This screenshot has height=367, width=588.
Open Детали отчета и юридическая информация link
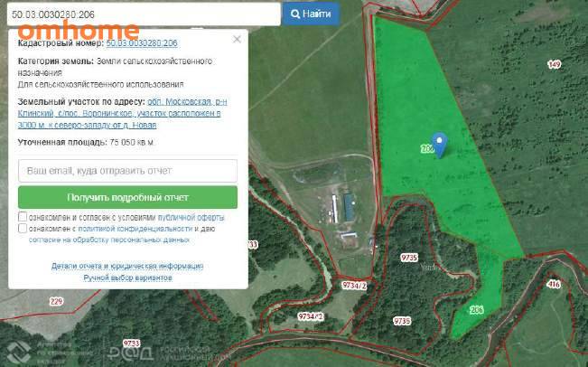[127, 266]
